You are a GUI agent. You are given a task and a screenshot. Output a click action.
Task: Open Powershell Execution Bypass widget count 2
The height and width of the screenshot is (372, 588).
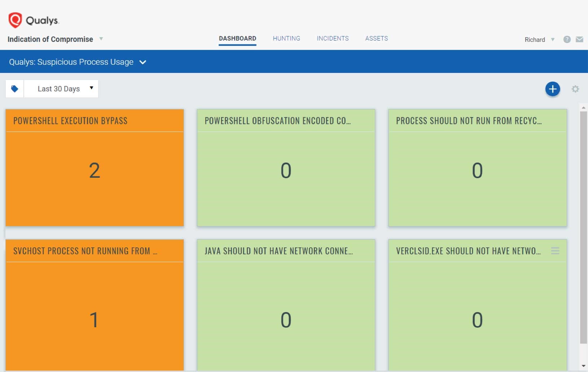point(95,170)
